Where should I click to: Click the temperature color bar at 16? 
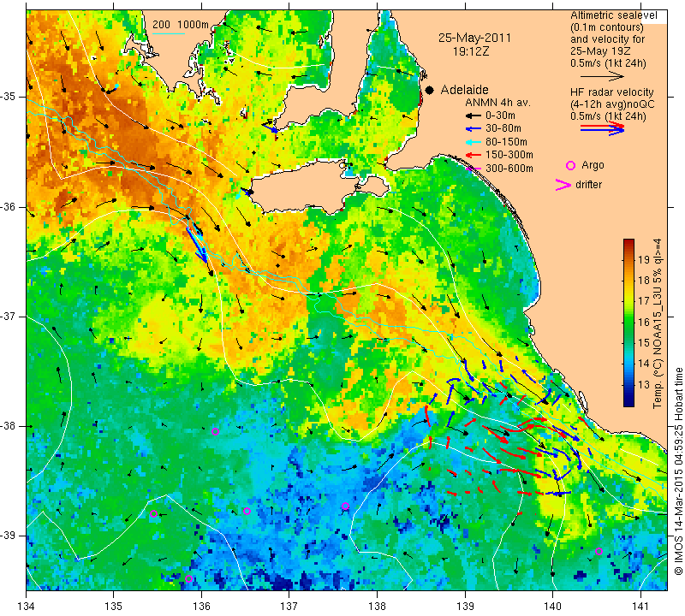click(628, 323)
